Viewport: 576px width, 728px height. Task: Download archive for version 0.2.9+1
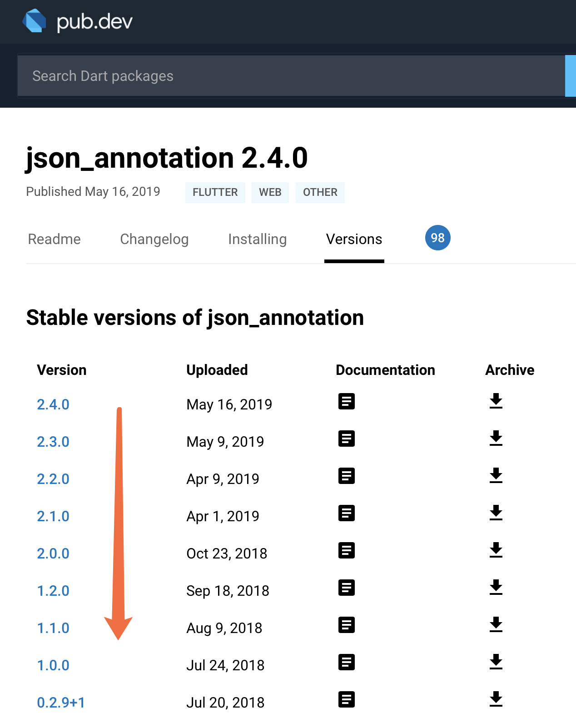(496, 699)
